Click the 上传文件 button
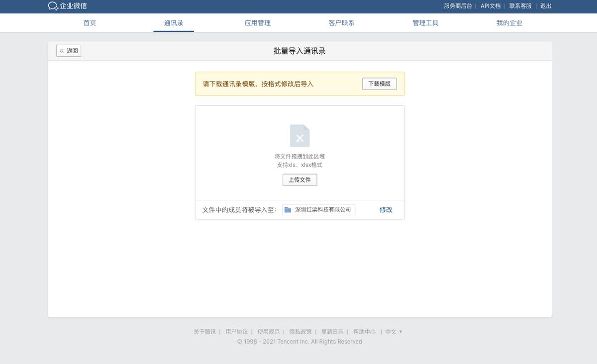The image size is (597, 364). [299, 180]
